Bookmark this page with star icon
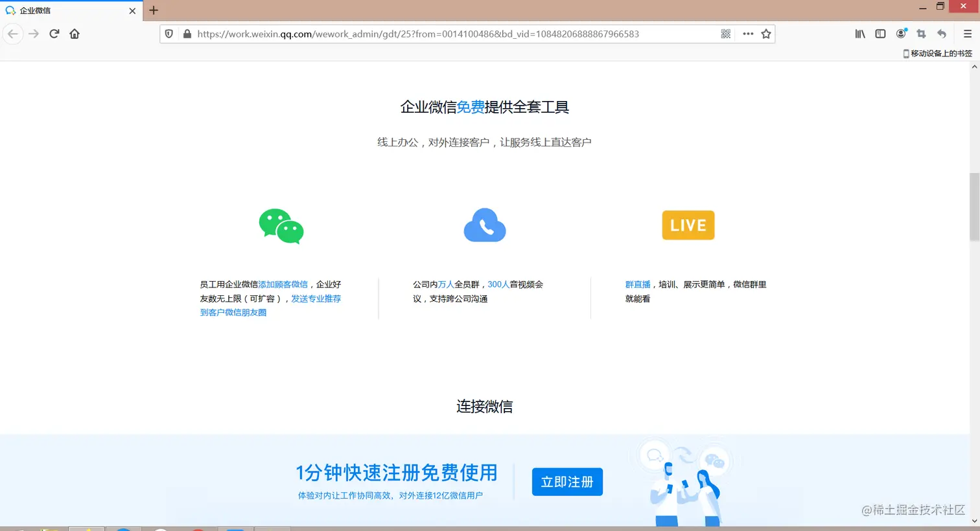 [x=766, y=34]
